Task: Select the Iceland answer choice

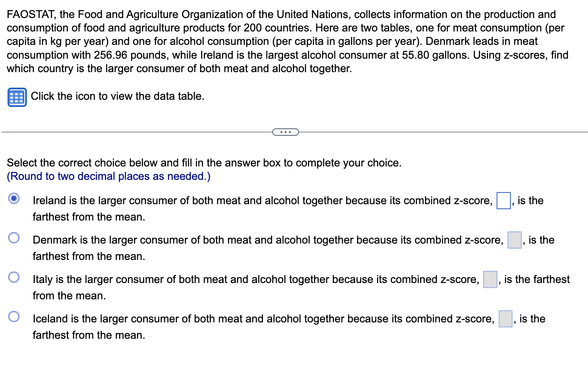Action: click(14, 317)
